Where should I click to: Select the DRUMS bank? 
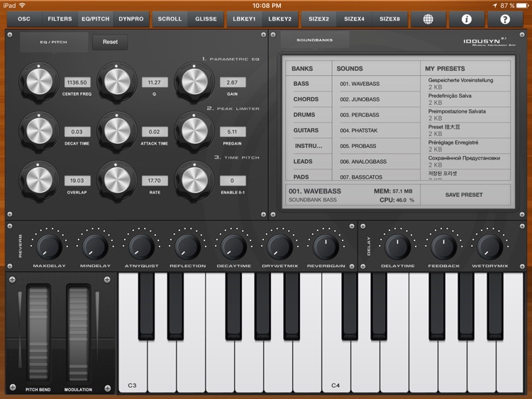pyautogui.click(x=309, y=115)
